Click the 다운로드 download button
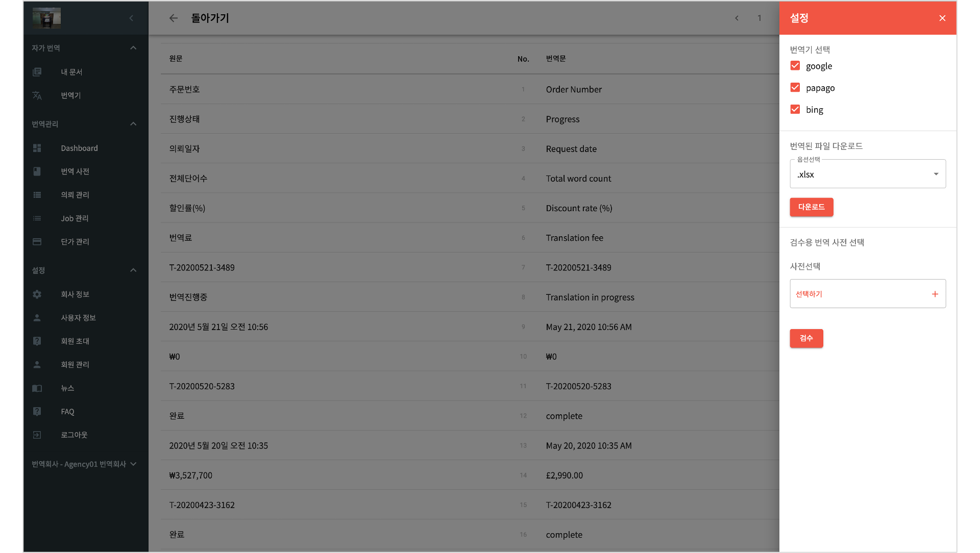This screenshot has height=553, width=980. pos(812,207)
